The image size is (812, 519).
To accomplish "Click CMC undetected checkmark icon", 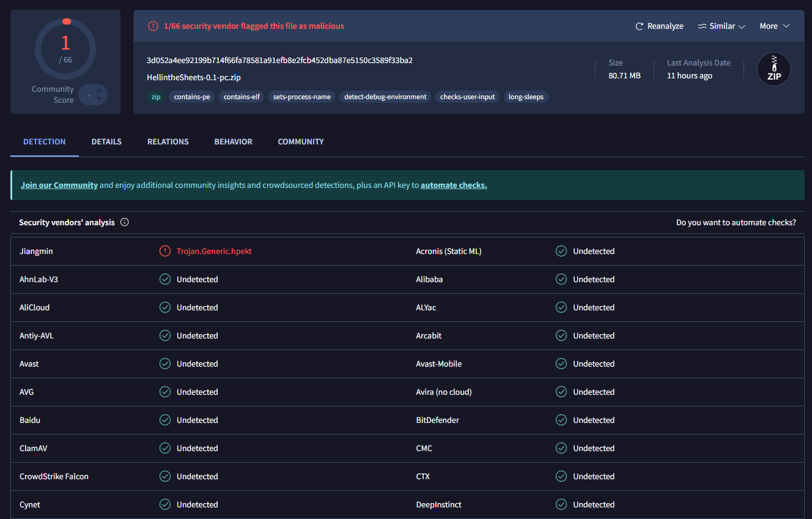I will (x=561, y=448).
